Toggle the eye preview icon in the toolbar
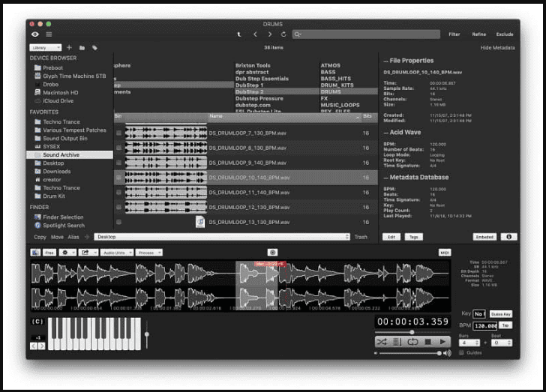 (x=34, y=34)
